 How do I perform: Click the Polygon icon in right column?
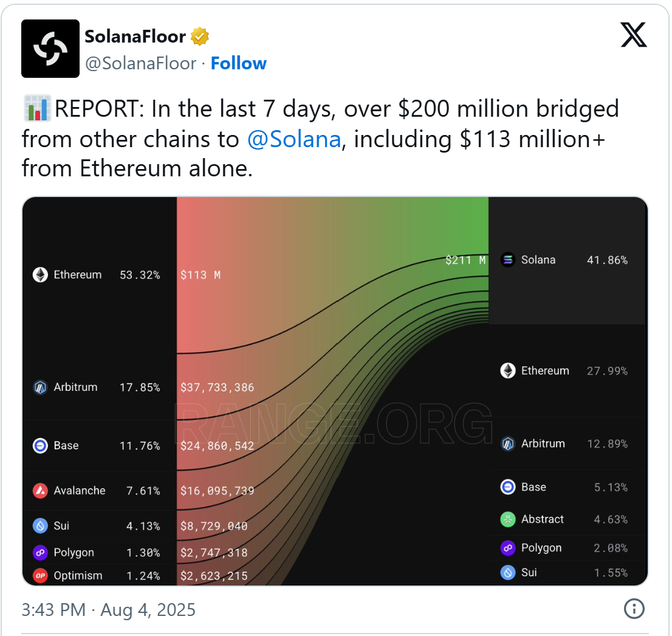pyautogui.click(x=508, y=548)
